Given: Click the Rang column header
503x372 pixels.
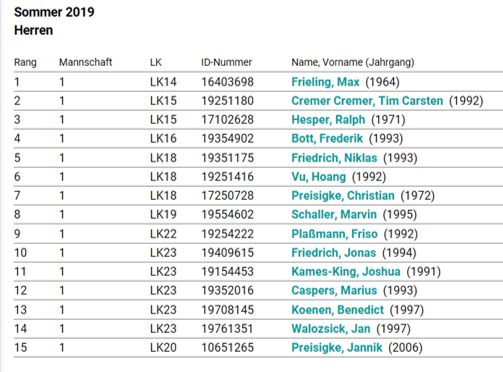Looking at the screenshot, I should [25, 62].
